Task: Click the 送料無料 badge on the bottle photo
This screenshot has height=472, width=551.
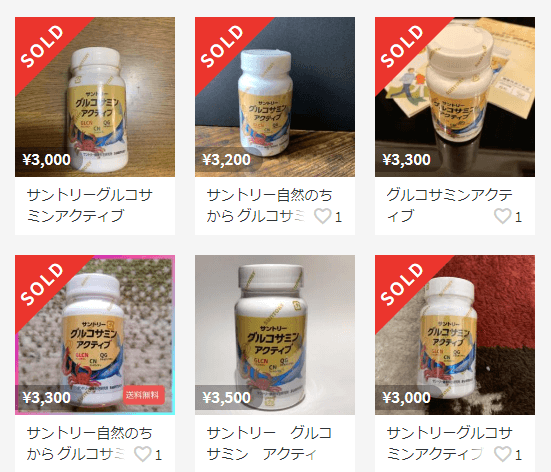Action: pos(144,395)
